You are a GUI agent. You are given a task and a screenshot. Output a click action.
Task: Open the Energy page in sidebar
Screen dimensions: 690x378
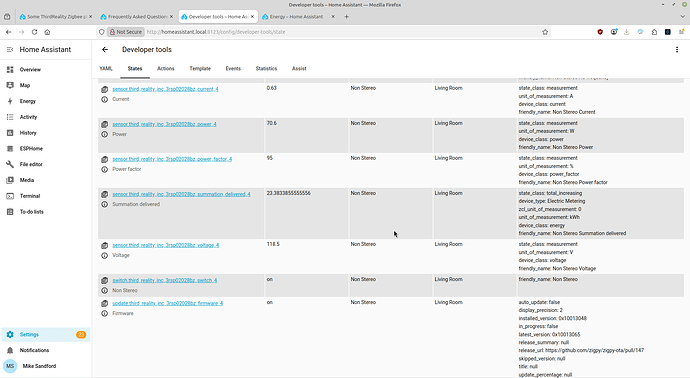pyautogui.click(x=27, y=101)
